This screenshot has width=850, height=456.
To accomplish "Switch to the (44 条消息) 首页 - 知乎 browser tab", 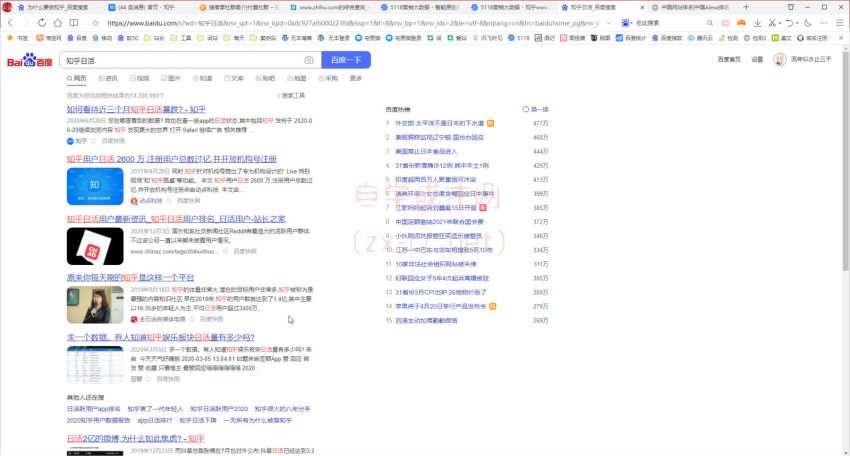I will [146, 7].
